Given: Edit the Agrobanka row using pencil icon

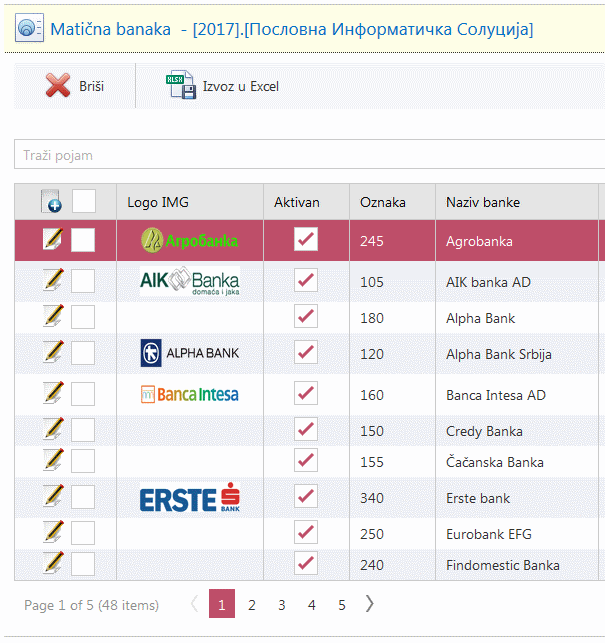Looking at the screenshot, I should coord(53,240).
